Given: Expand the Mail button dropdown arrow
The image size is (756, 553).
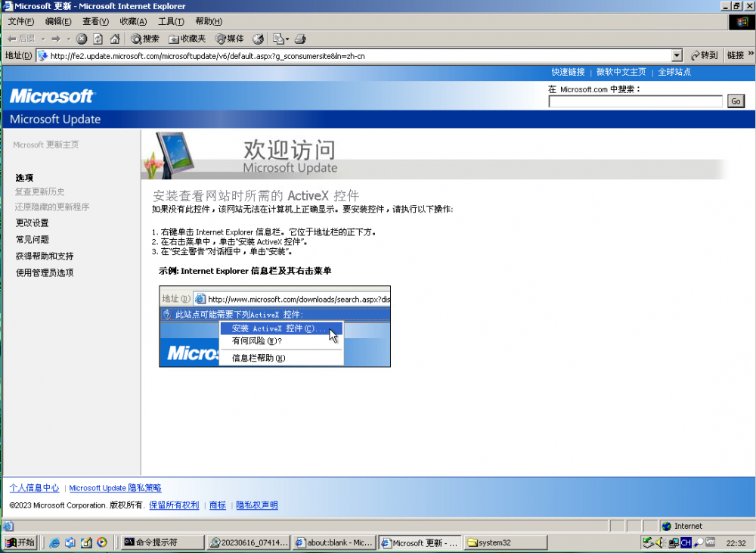Looking at the screenshot, I should point(287,39).
